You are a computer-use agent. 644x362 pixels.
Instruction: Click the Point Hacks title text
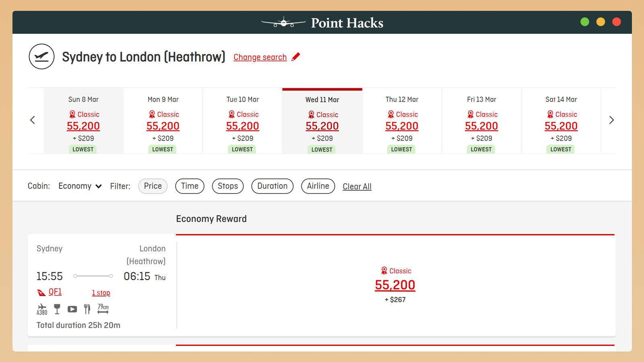click(x=347, y=23)
